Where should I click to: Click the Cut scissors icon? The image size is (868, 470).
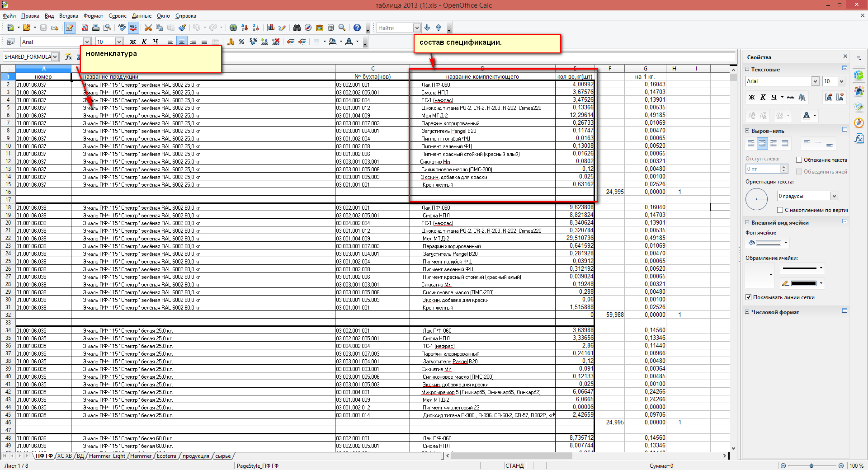tap(148, 28)
